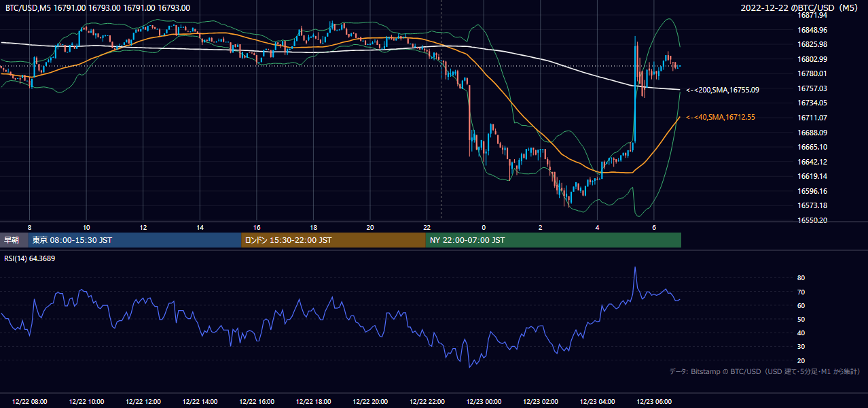Click the bottom time label 12/23 02:00
The image size is (868, 408).
pyautogui.click(x=541, y=402)
